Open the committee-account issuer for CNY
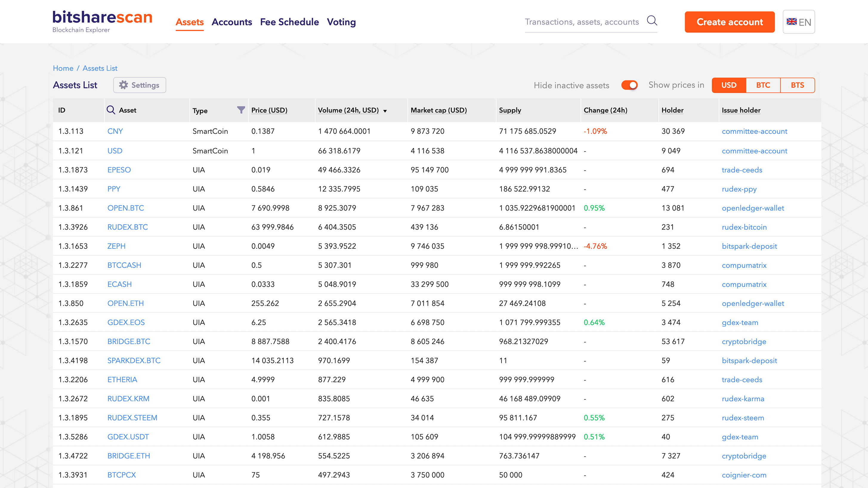 pyautogui.click(x=754, y=132)
